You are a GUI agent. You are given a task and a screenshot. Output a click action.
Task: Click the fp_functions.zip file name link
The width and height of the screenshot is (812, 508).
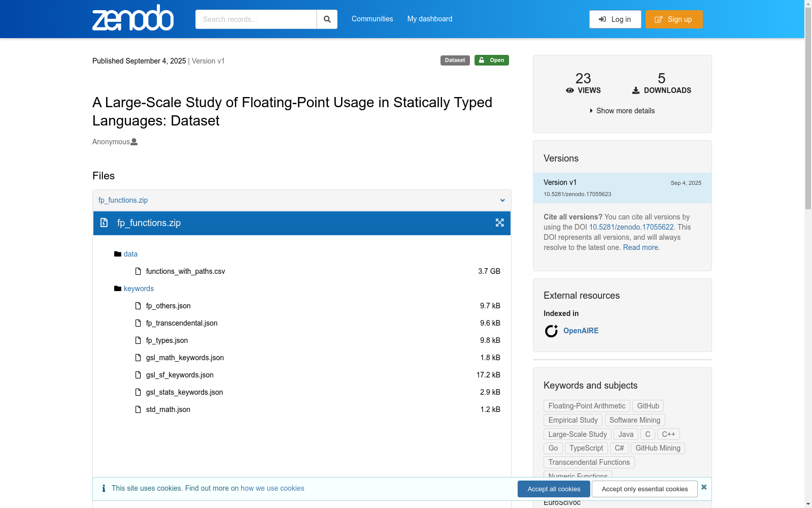coord(123,200)
